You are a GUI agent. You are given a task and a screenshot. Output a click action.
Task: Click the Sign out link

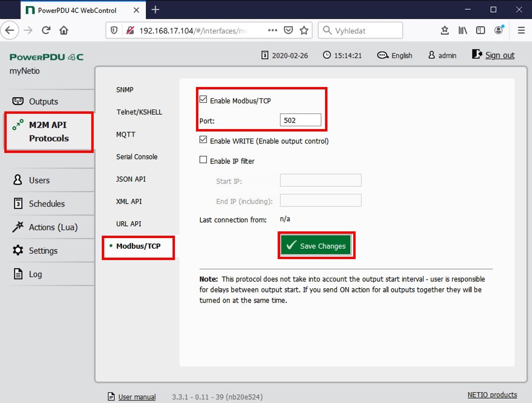(500, 55)
